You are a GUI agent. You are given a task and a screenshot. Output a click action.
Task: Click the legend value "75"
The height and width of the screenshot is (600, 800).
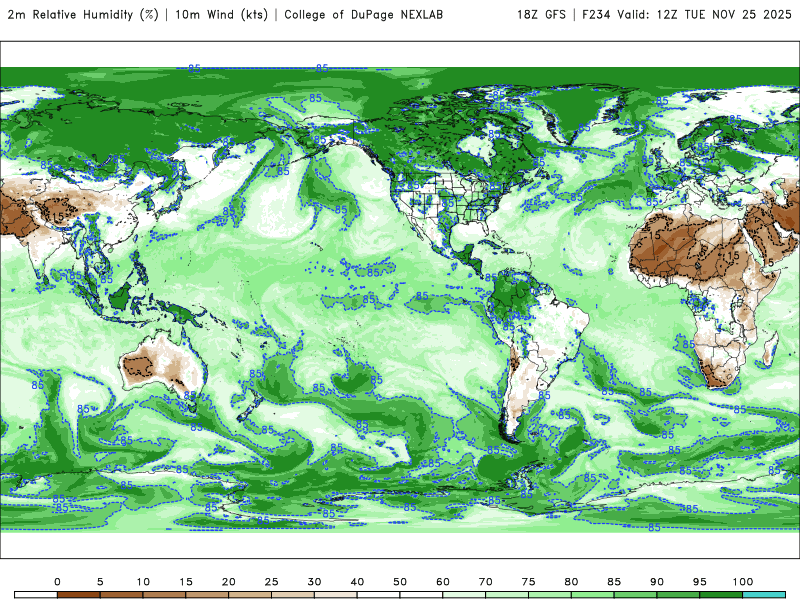click(x=529, y=582)
